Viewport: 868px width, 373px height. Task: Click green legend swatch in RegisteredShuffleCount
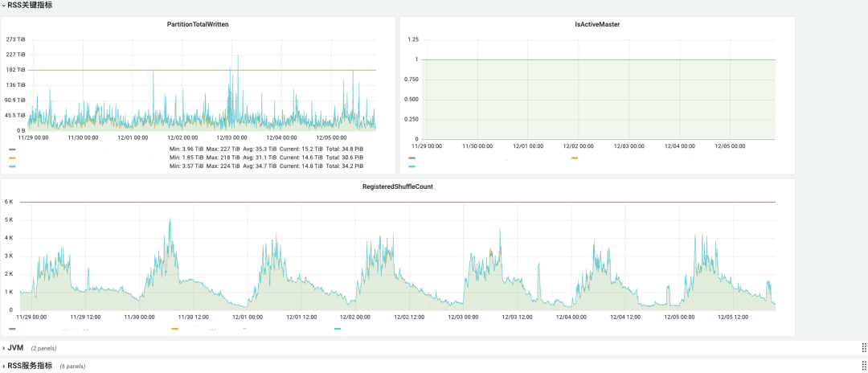(x=12, y=329)
